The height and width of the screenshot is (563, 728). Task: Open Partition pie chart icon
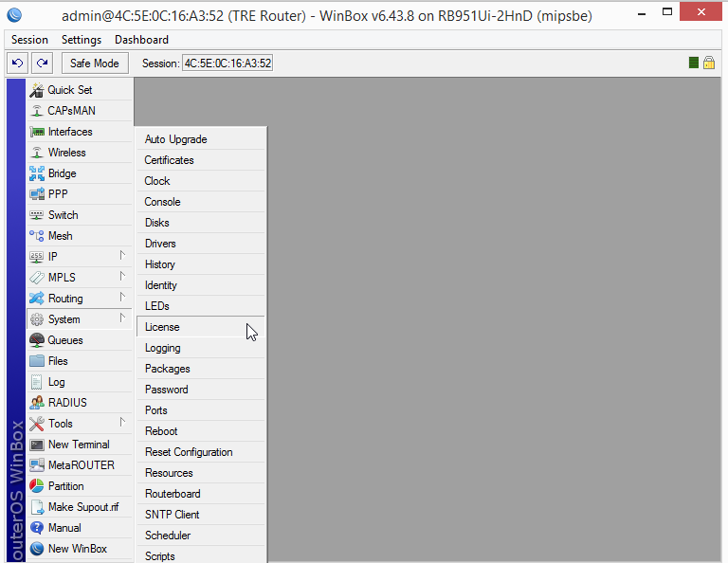tap(37, 486)
